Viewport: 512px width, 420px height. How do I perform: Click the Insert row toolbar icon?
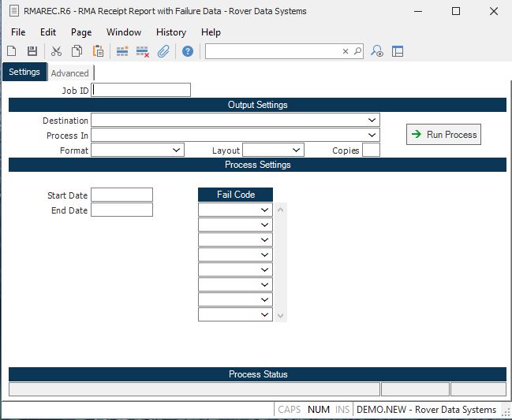[x=122, y=51]
